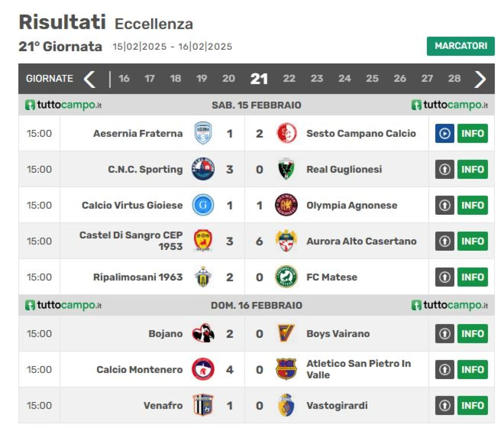504x428 pixels.
Task: Switch to giornata 16
Action: (x=124, y=78)
